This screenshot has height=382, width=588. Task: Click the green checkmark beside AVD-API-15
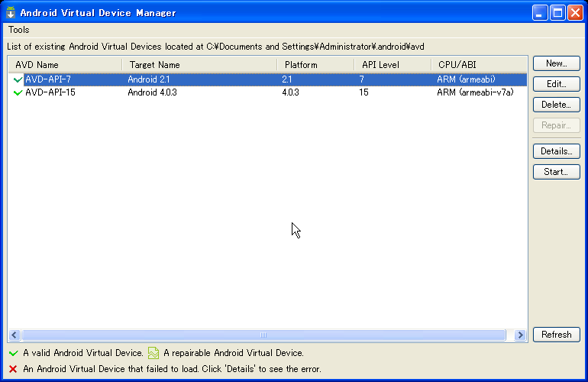coord(18,92)
